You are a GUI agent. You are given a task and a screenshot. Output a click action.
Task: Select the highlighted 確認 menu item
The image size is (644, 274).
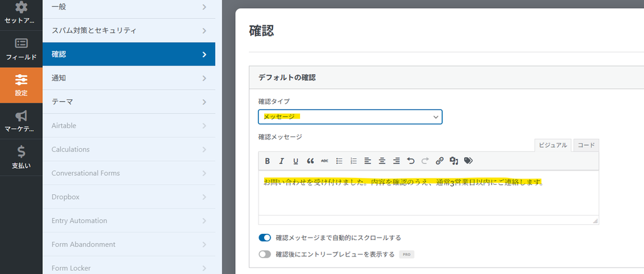pos(129,54)
